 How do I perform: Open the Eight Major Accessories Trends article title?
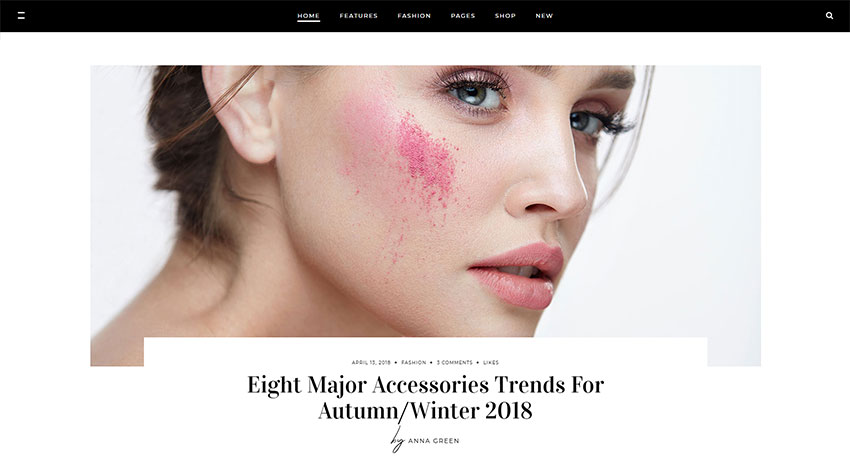pos(426,397)
